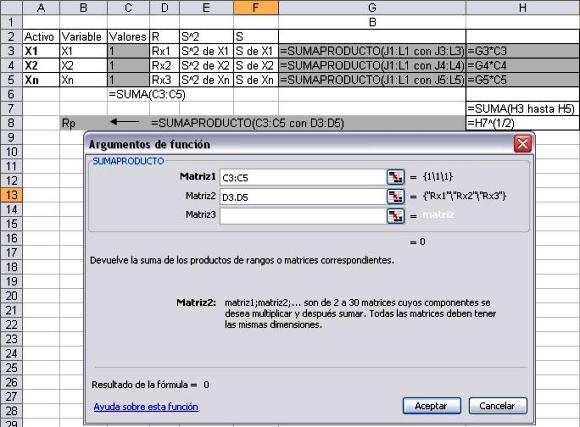Select cell G3 with SUMAPRODUCTO formula
The image size is (580, 427).
pos(372,51)
